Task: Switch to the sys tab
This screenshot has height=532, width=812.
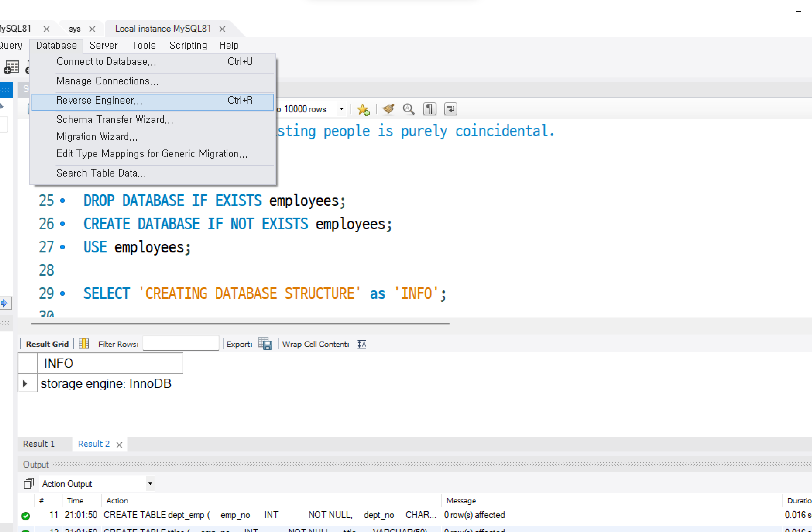Action: (75, 29)
